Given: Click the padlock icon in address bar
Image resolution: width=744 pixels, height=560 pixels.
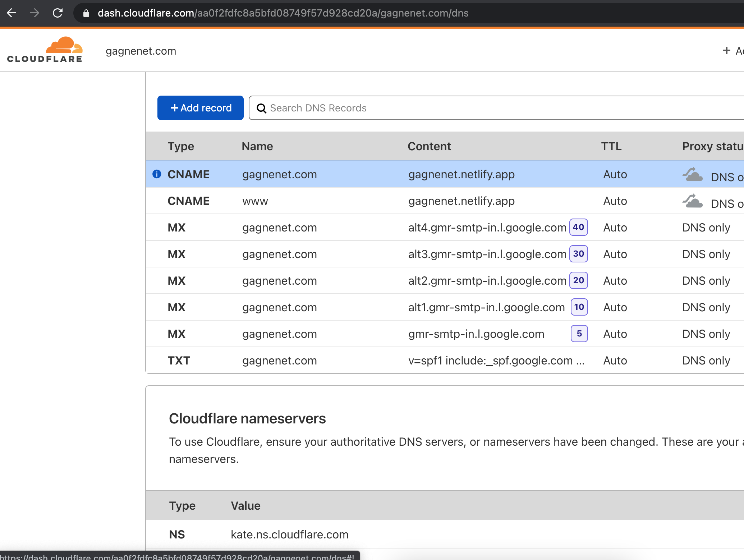Looking at the screenshot, I should coord(86,13).
